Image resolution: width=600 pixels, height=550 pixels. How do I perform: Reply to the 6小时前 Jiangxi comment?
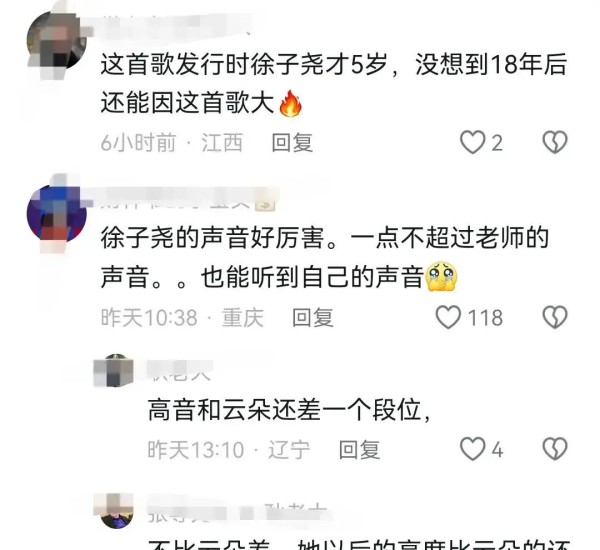292,143
